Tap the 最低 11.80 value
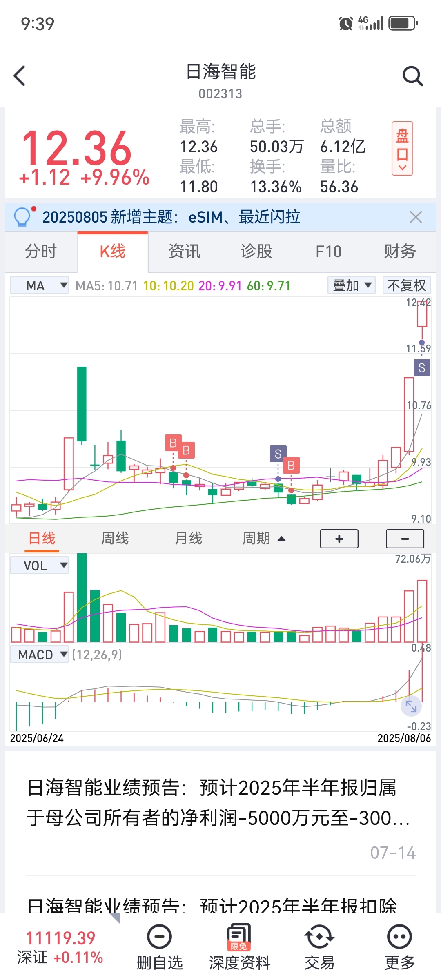441x980 pixels. 199,187
